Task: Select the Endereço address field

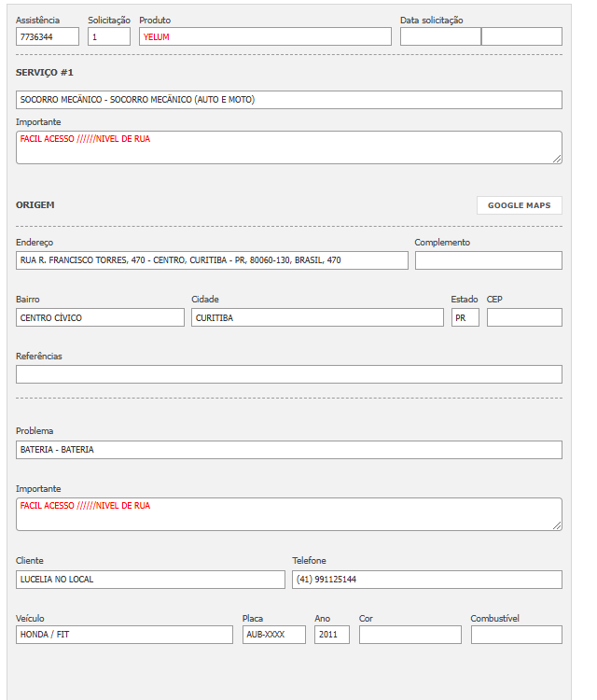Action: [212, 260]
